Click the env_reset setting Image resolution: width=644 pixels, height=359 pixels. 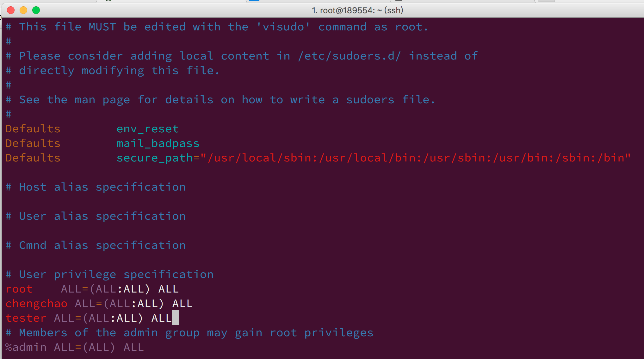(148, 129)
